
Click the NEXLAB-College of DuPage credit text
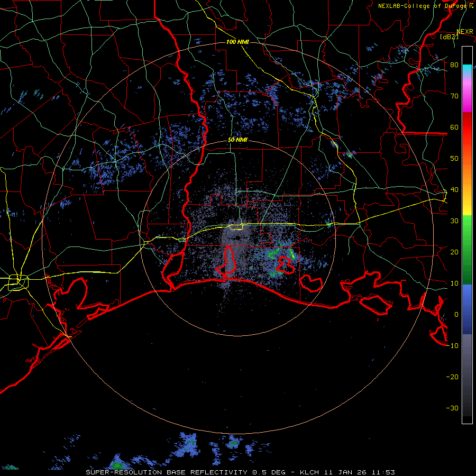[426, 6]
